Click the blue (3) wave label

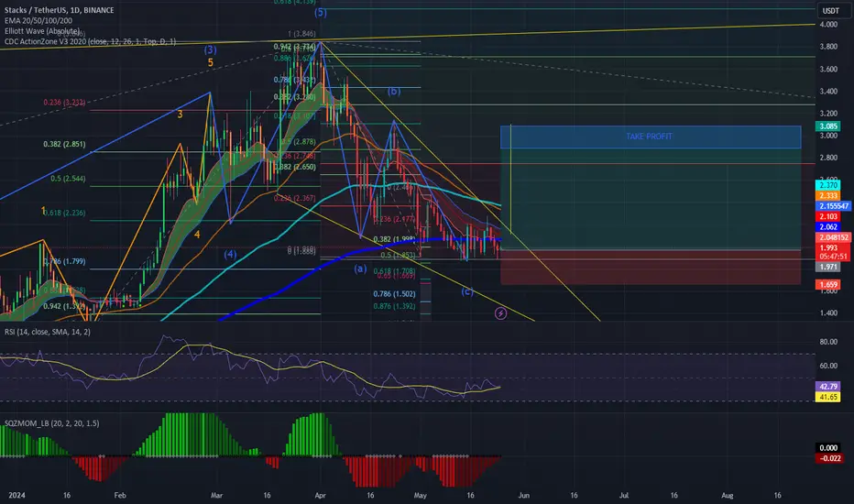click(x=210, y=49)
